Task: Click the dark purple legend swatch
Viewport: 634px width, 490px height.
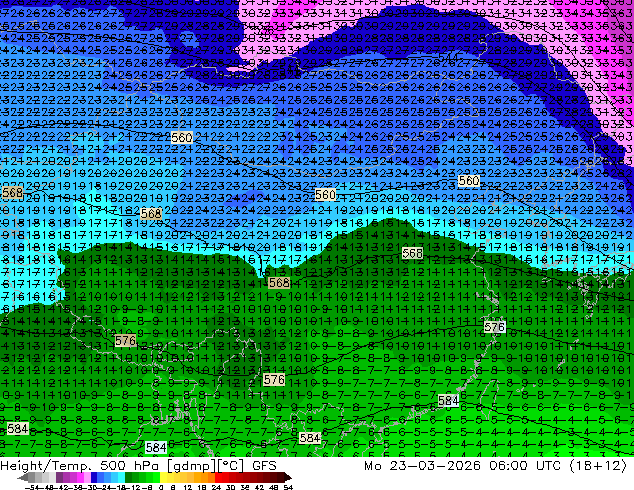Action: point(59,477)
